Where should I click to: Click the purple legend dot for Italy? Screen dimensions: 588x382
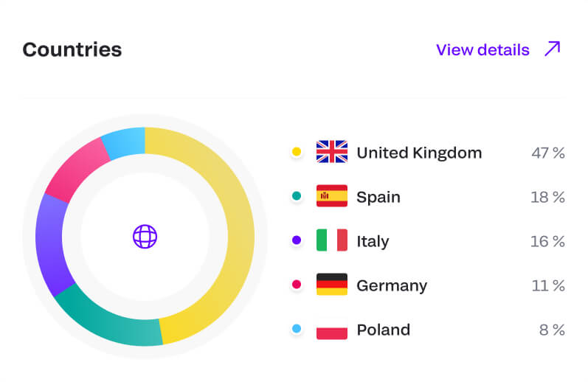click(297, 240)
